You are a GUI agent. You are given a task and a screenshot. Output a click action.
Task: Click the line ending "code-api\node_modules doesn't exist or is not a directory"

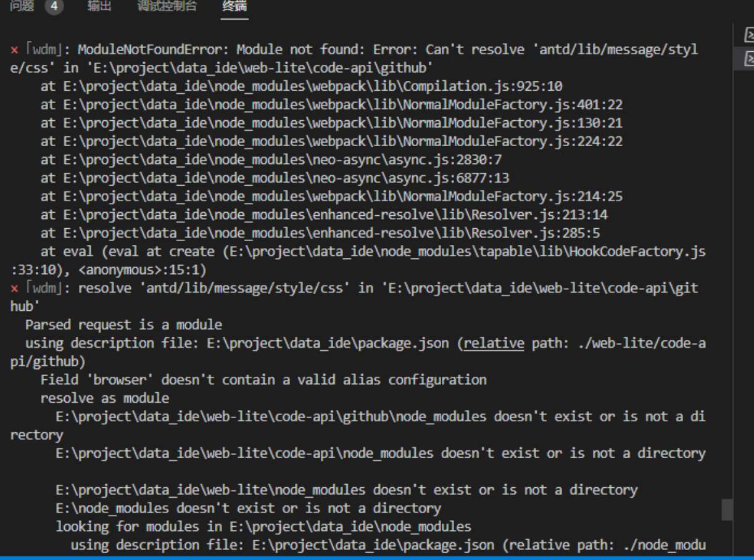click(x=381, y=454)
